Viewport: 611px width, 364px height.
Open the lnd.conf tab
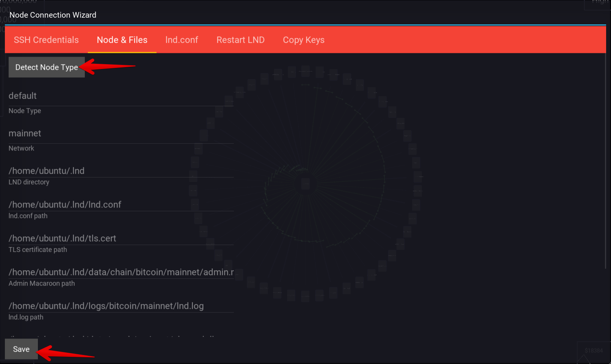click(x=182, y=40)
